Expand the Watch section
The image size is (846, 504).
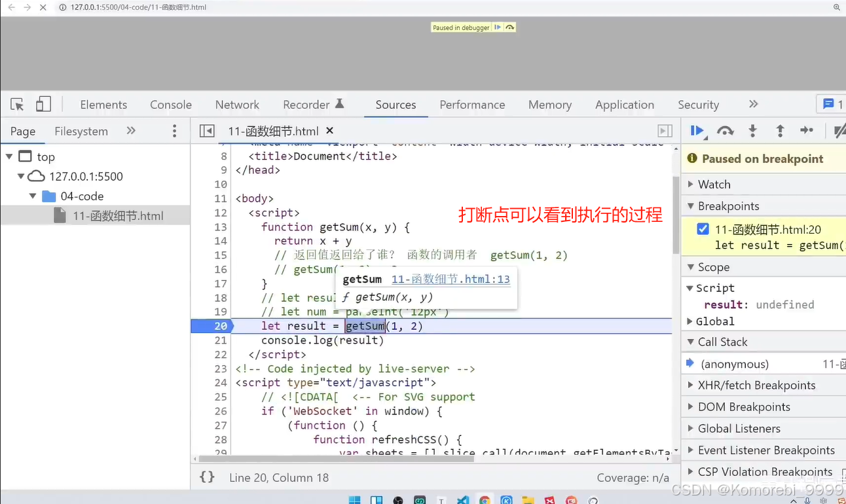pyautogui.click(x=763, y=185)
